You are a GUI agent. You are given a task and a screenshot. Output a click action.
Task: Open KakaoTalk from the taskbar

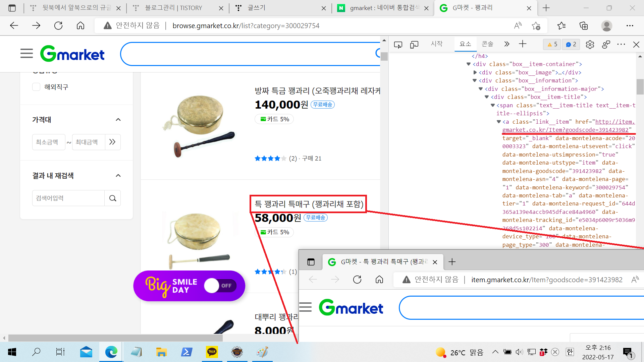click(x=212, y=352)
